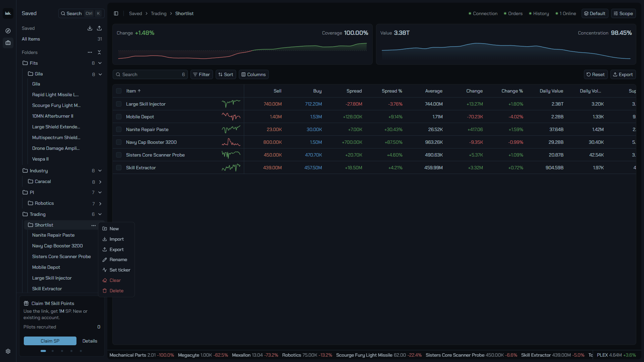644x362 pixels.
Task: Choose Export from the context menu
Action: [x=116, y=249]
